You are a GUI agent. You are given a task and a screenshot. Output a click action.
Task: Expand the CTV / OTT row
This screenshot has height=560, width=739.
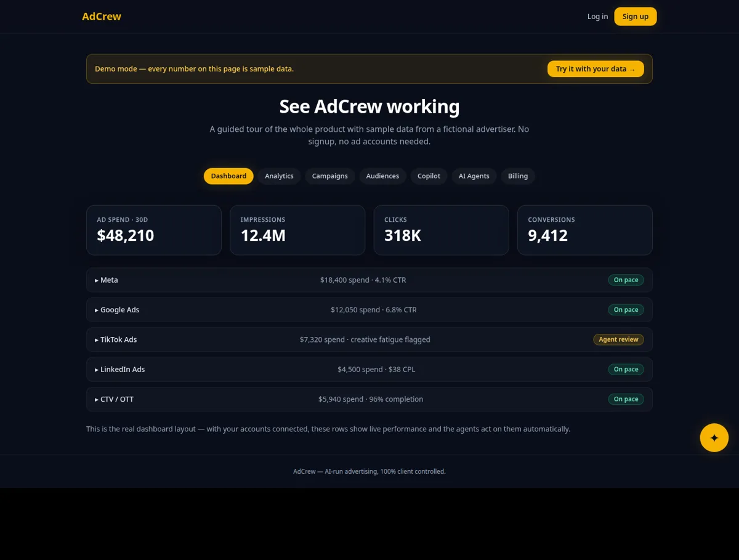(369, 399)
